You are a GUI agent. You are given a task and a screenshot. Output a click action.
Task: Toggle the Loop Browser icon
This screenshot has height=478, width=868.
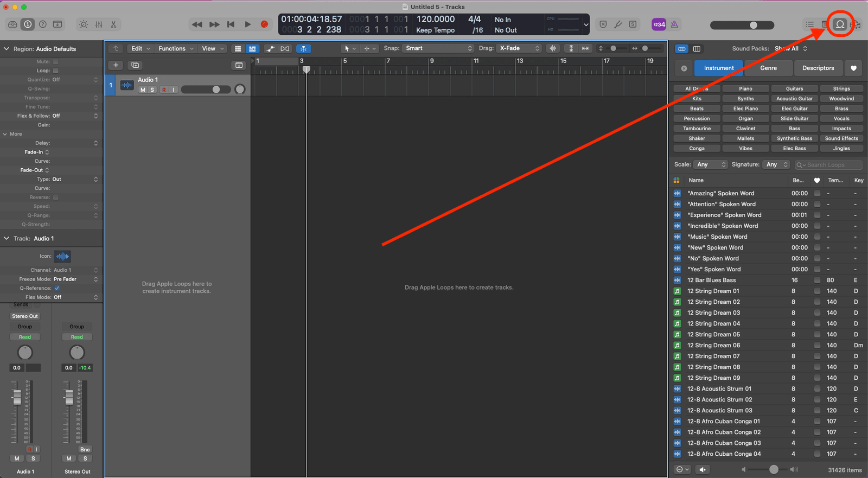click(840, 24)
